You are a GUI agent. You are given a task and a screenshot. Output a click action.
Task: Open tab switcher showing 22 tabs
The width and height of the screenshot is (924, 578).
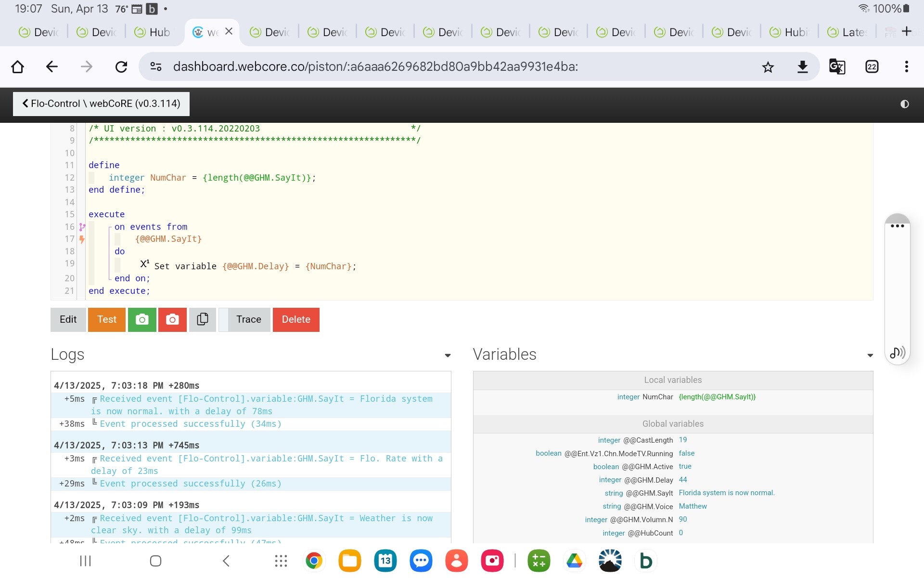(872, 66)
